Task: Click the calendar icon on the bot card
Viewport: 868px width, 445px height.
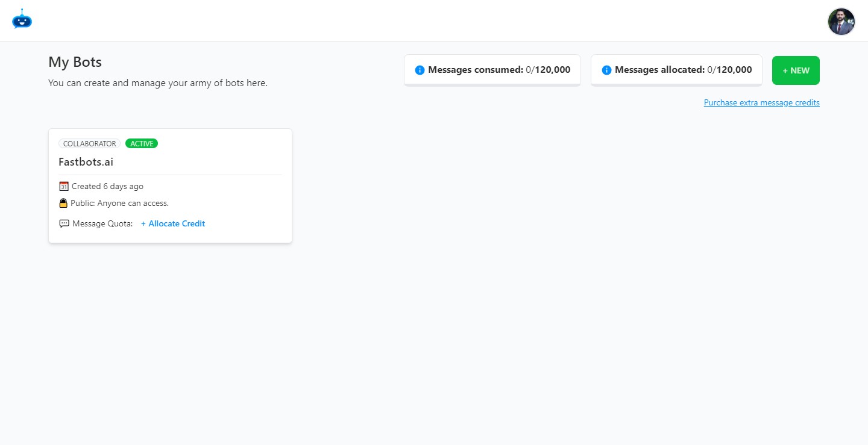Action: point(64,186)
